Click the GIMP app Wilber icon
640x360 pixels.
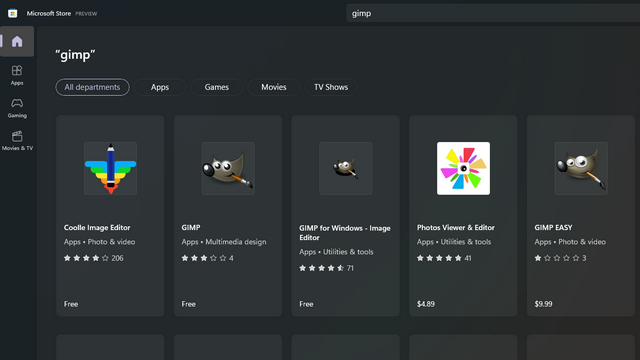[228, 168]
